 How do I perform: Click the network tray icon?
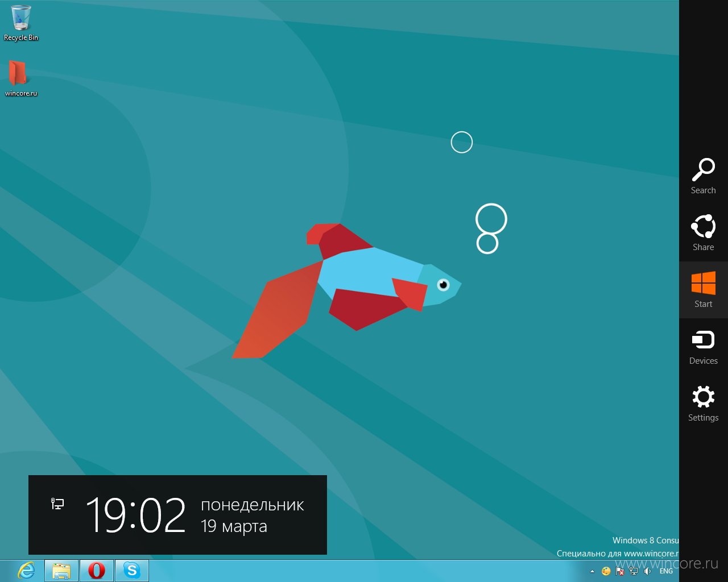(x=634, y=571)
